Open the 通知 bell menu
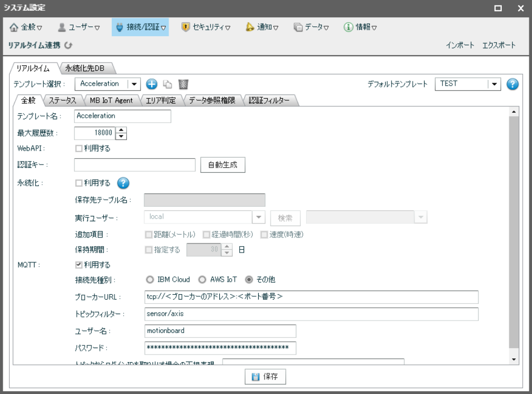The height and width of the screenshot is (394, 532). (x=262, y=27)
